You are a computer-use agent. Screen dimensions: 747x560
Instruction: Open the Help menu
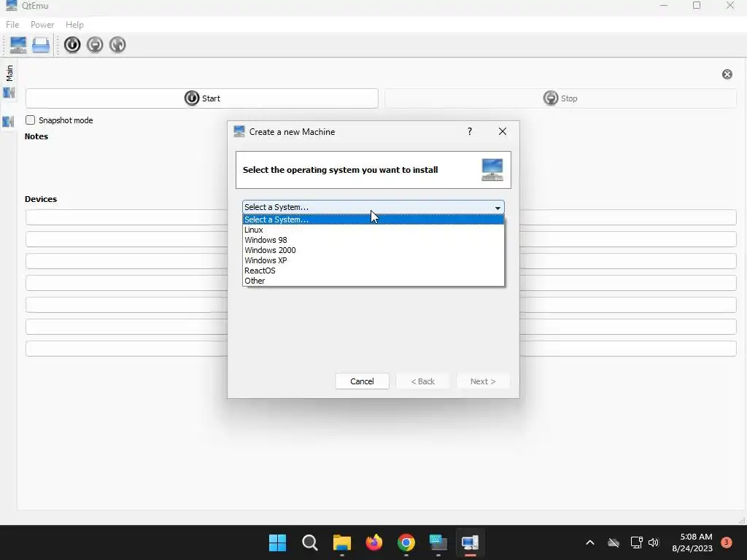[74, 24]
